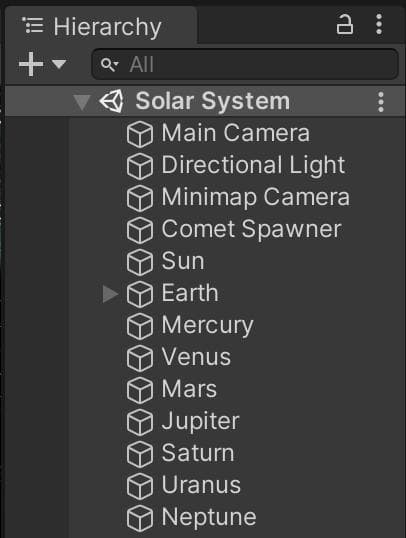Image resolution: width=406 pixels, height=538 pixels.
Task: Click the cube icon beside Main Camera
Action: point(140,134)
